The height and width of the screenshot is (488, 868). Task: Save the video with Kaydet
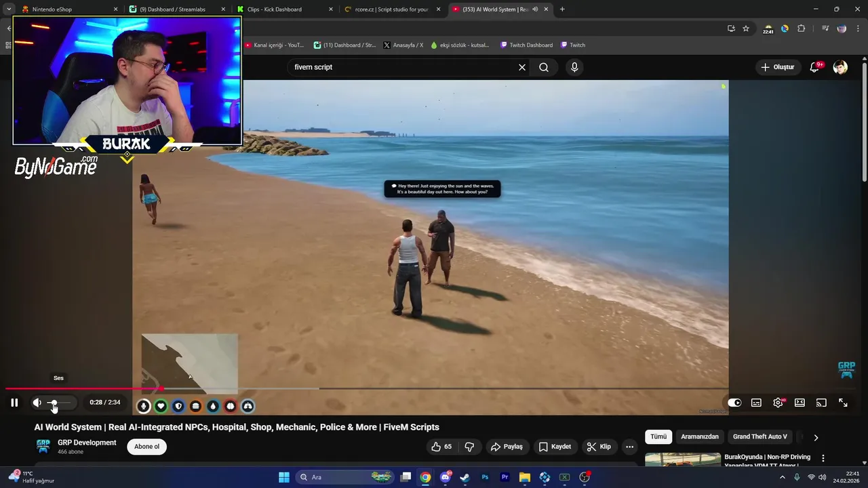click(555, 447)
